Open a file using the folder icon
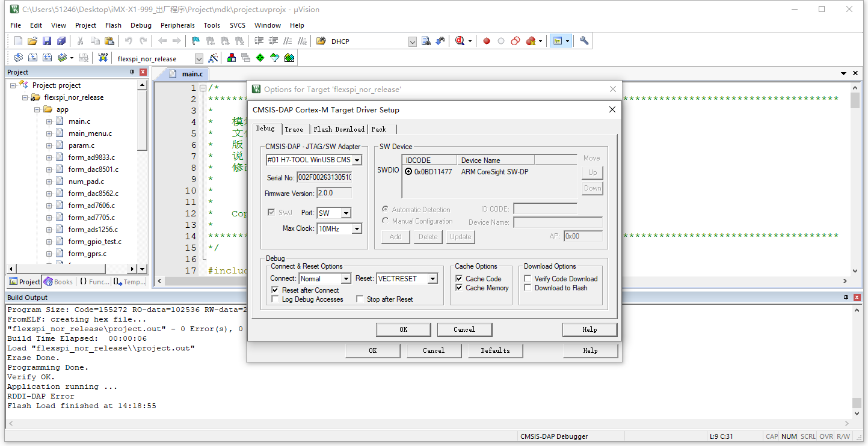Viewport: 868px width, 446px height. [x=32, y=41]
